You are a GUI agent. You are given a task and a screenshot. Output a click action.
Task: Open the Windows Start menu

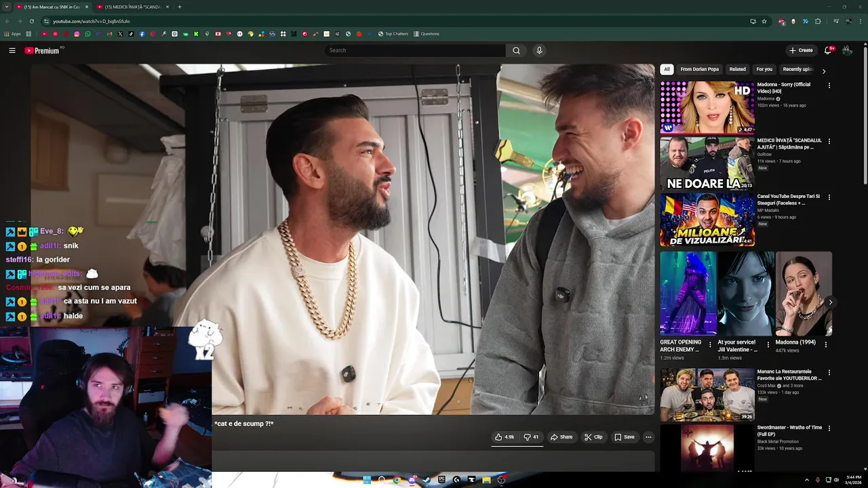[x=367, y=480]
